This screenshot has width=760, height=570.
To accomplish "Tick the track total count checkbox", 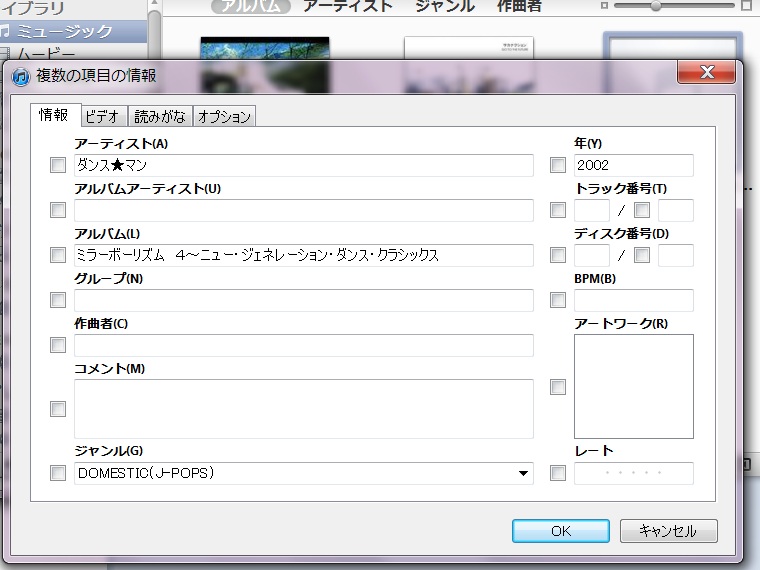I will (642, 210).
